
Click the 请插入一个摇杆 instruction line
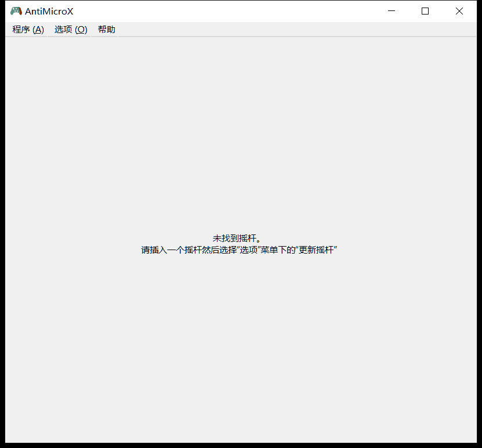point(239,250)
